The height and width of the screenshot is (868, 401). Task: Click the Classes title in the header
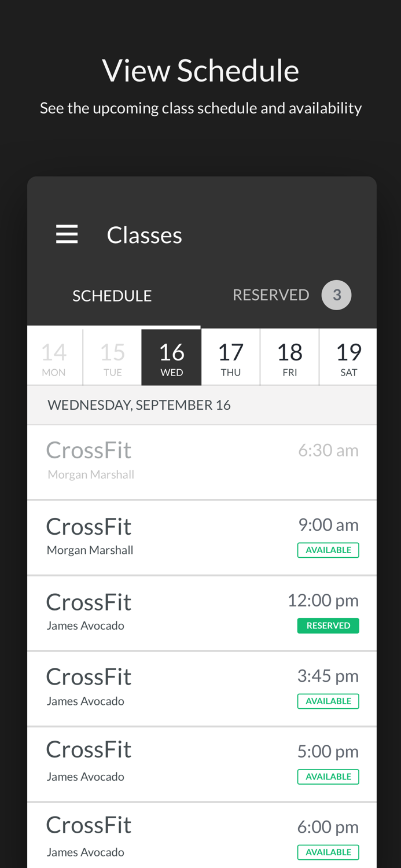(x=145, y=233)
